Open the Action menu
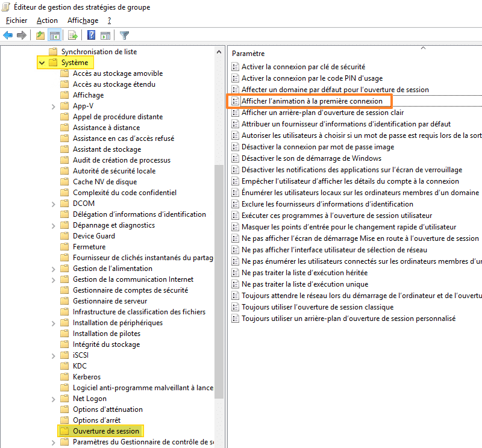This screenshot has width=482, height=448. [x=47, y=20]
